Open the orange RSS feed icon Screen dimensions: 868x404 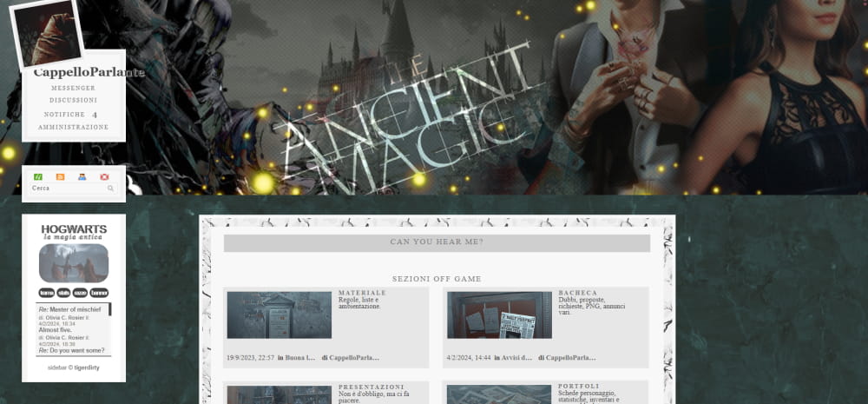(x=61, y=176)
